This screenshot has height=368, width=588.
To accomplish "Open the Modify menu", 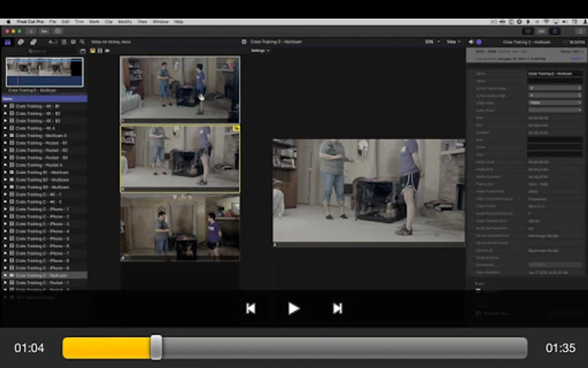I will pos(125,22).
